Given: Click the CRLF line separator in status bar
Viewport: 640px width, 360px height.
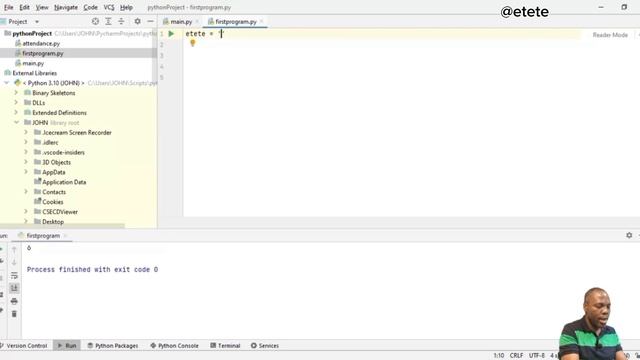Looking at the screenshot, I should [516, 356].
